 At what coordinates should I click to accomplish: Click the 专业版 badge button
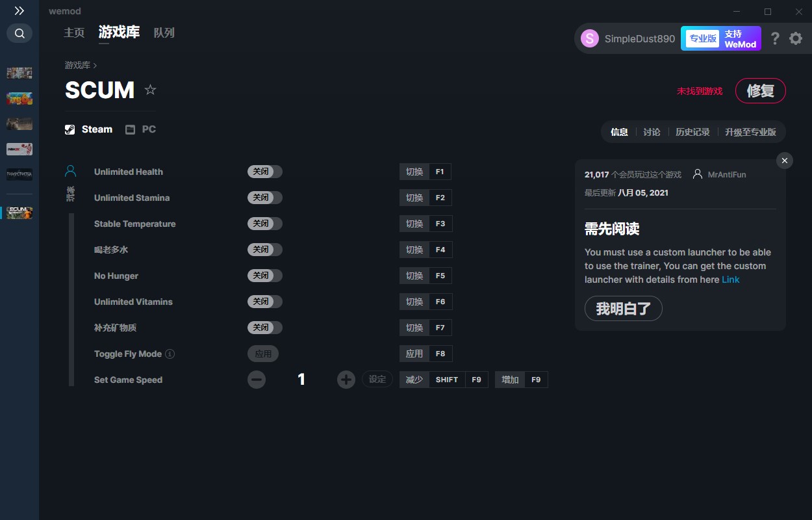[x=703, y=38]
